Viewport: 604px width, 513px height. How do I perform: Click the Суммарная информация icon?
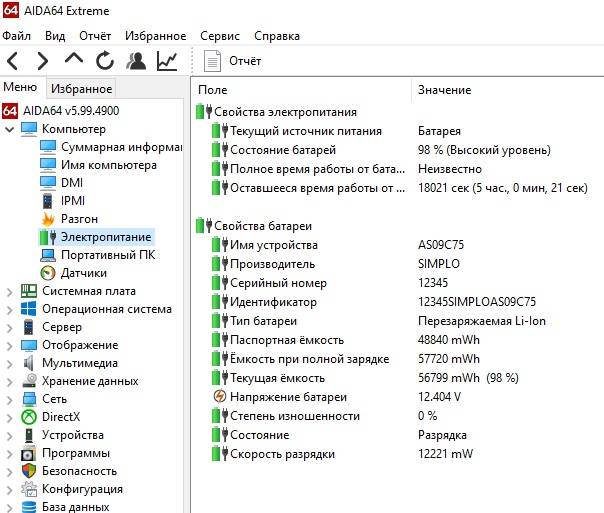coord(48,147)
